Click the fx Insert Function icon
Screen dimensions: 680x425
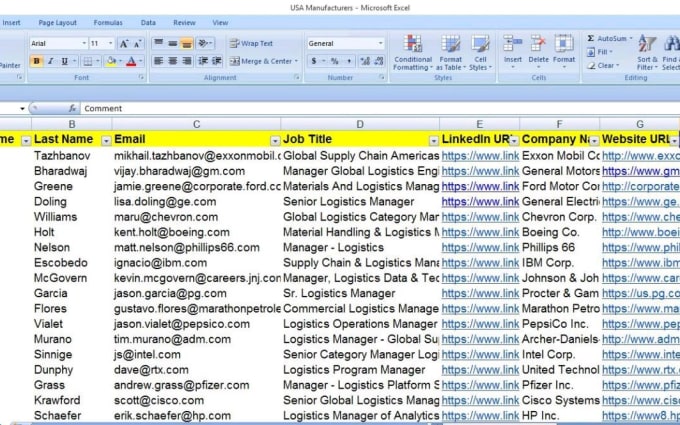[x=72, y=108]
